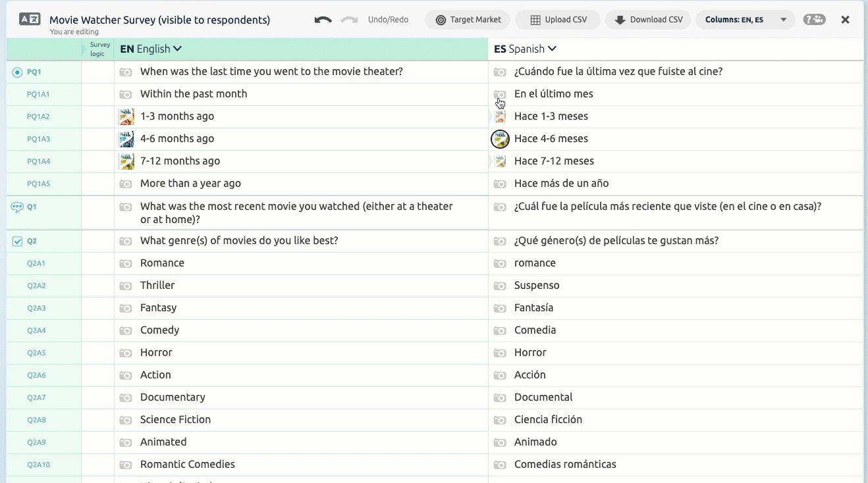Open the EN English language dropdown

(151, 49)
